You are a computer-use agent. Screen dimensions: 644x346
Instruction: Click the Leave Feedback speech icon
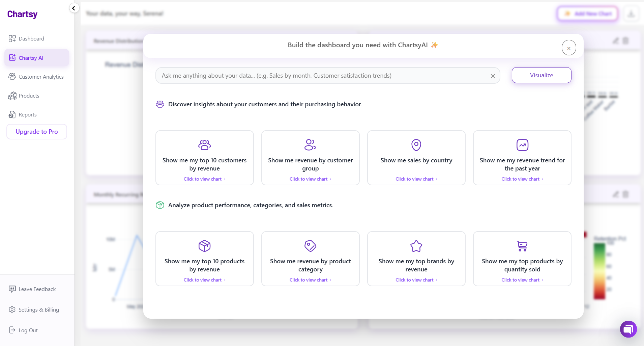click(12, 289)
